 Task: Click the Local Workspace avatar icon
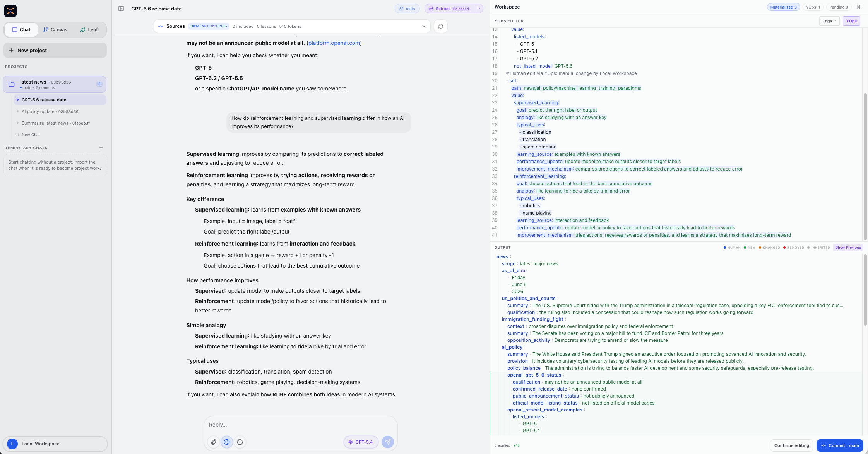tap(12, 444)
